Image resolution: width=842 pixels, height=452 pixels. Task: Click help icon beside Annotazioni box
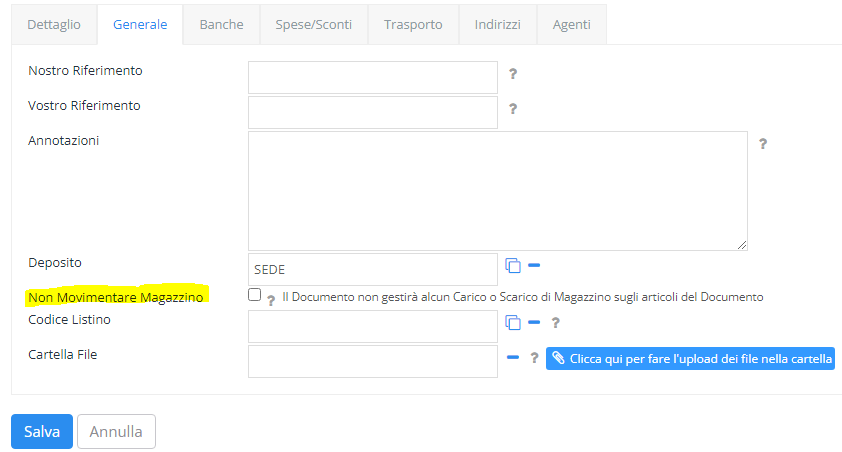(x=763, y=143)
